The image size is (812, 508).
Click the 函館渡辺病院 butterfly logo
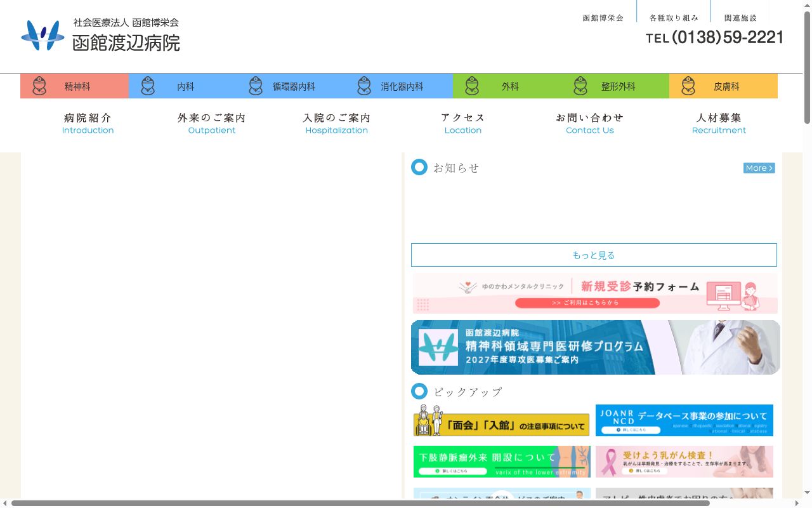(x=43, y=36)
